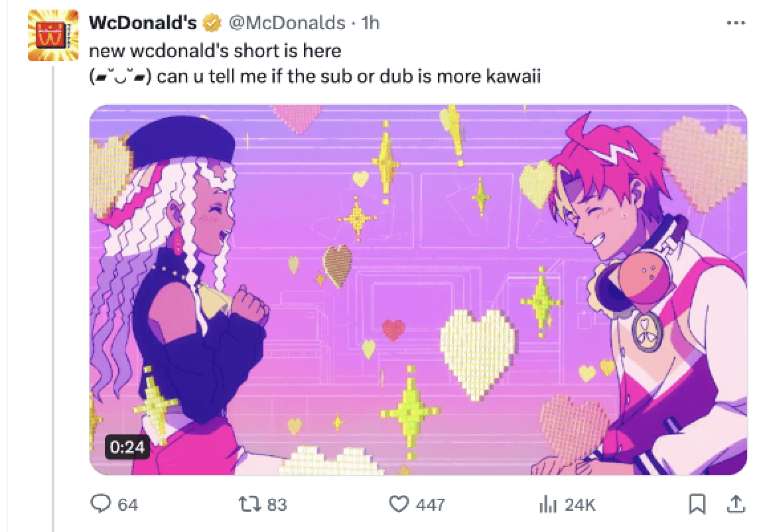Like the tweet with the heart icon

pyautogui.click(x=399, y=504)
